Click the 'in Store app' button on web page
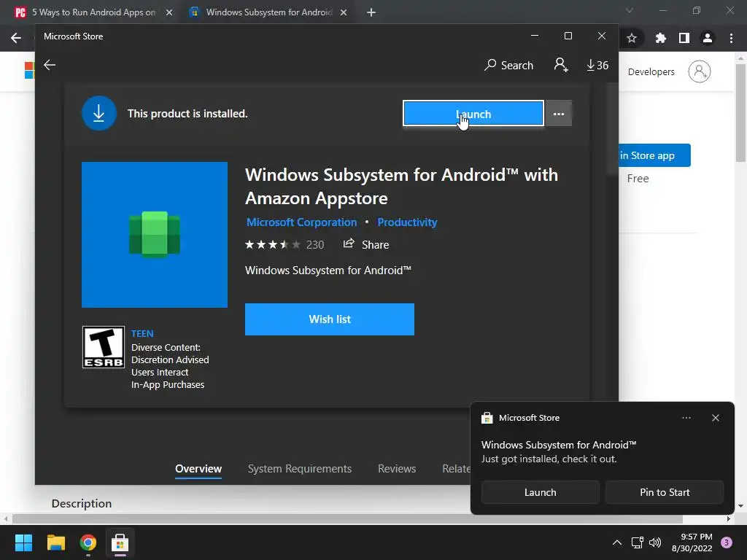Image resolution: width=747 pixels, height=560 pixels. pyautogui.click(x=654, y=155)
